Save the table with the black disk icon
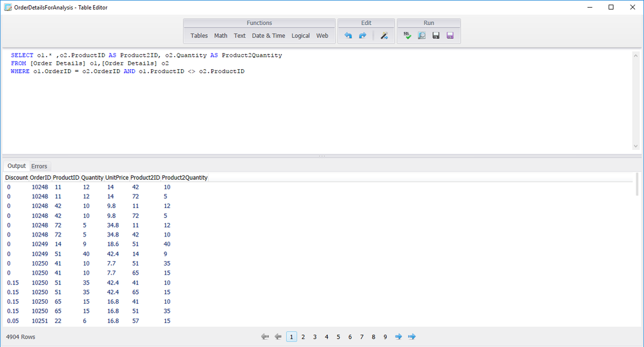Screen dimensions: 644x347 [436, 36]
